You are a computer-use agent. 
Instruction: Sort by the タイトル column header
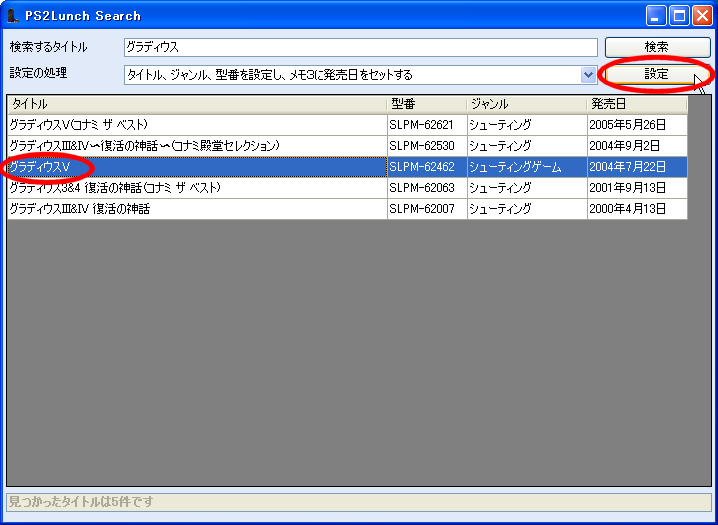[197, 104]
